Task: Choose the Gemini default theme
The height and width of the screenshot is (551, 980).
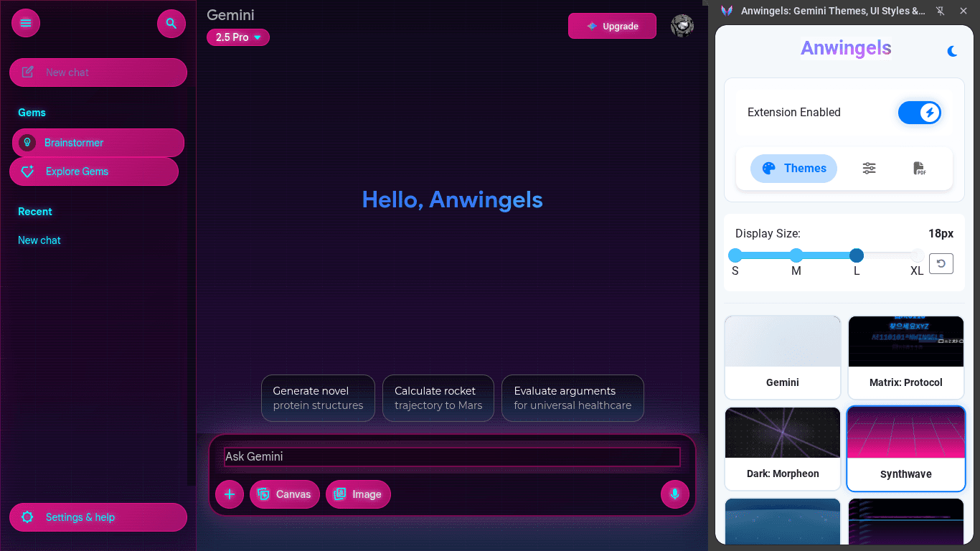Action: (783, 357)
